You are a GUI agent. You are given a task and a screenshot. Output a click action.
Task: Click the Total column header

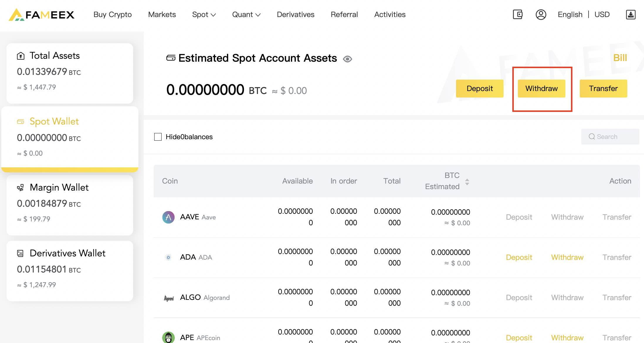click(x=392, y=181)
